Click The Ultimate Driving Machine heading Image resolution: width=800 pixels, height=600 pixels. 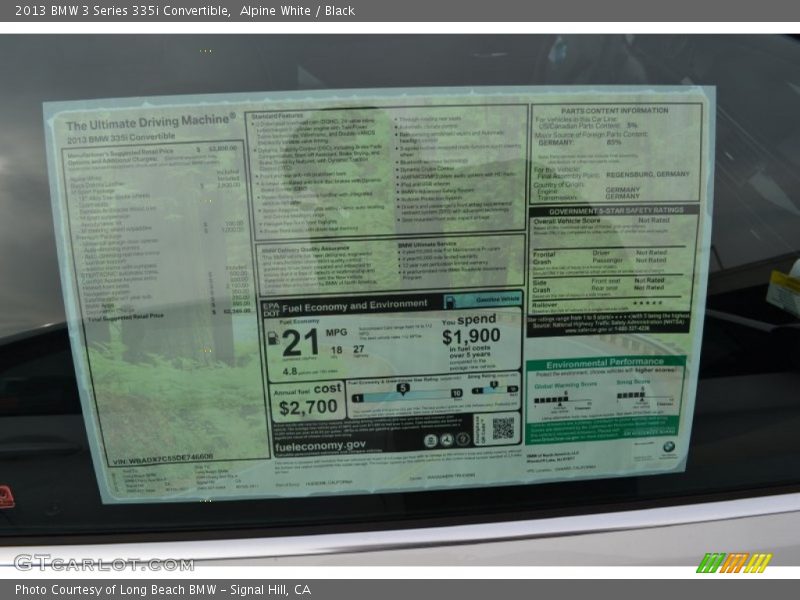tap(151, 123)
